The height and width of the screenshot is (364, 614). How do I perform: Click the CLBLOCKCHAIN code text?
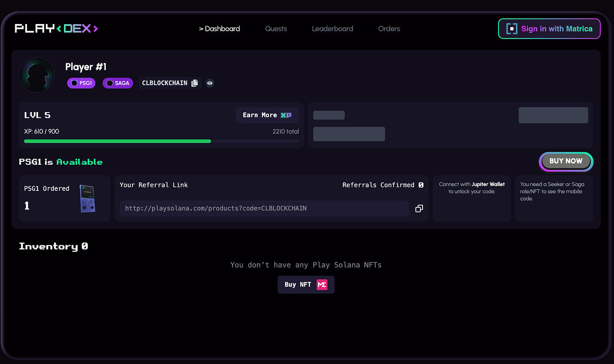point(165,83)
